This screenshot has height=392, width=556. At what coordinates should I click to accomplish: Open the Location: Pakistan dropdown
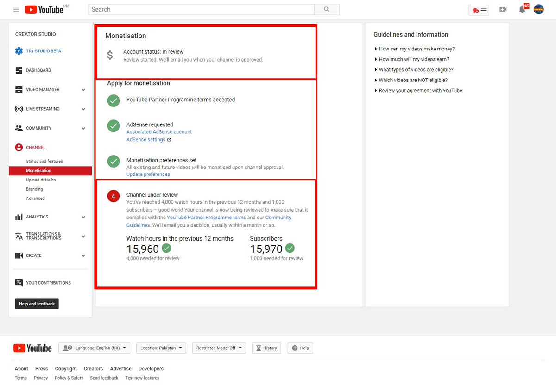[161, 348]
